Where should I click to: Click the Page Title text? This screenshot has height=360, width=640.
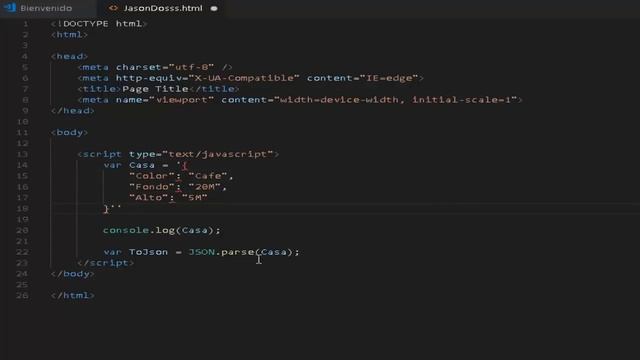[x=155, y=89]
